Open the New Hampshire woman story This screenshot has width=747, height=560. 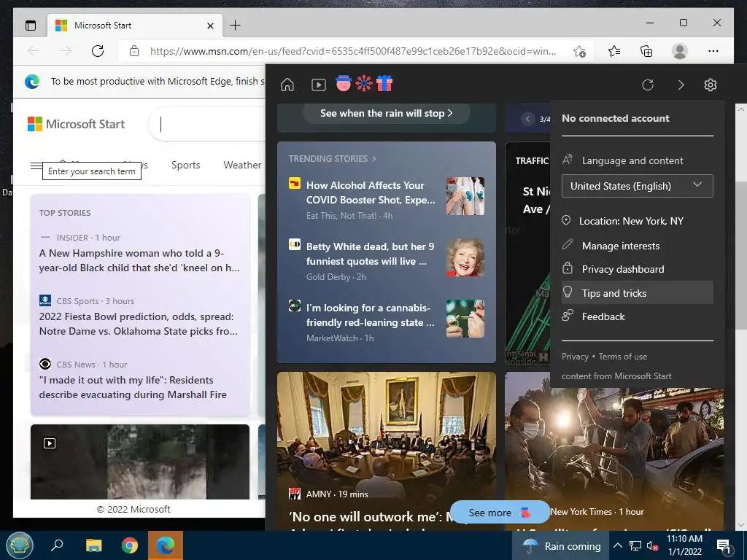[139, 260]
